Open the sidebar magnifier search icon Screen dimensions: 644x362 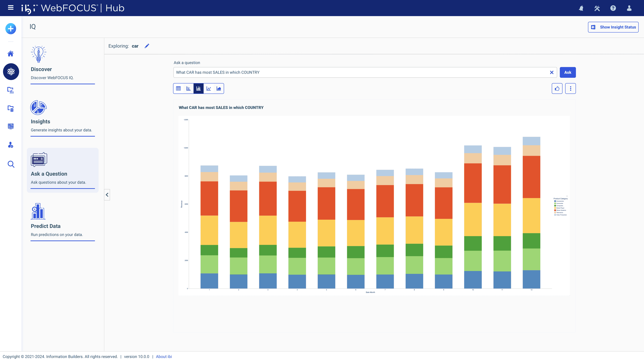[11, 164]
